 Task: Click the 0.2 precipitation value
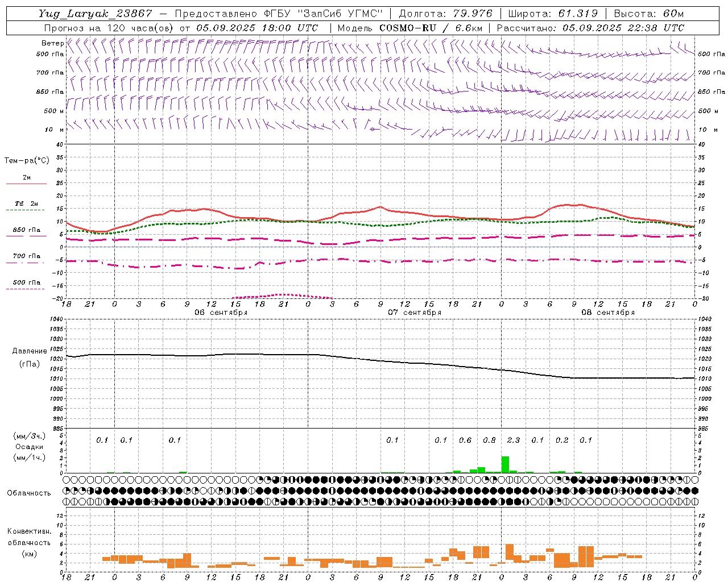coord(561,440)
